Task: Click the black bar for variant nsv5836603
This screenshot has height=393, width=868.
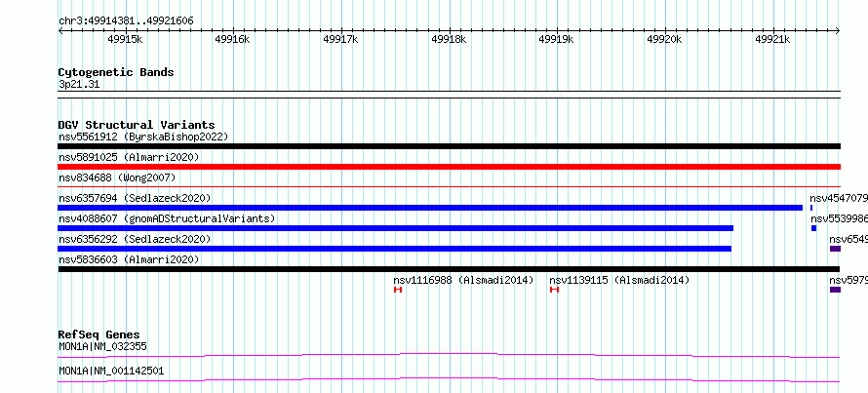Action: [x=449, y=269]
